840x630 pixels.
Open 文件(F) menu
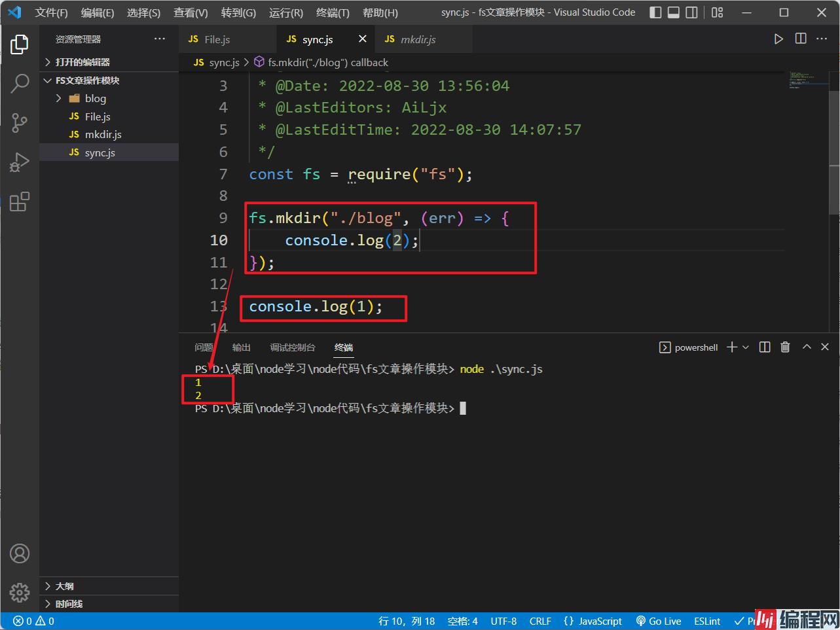point(51,12)
